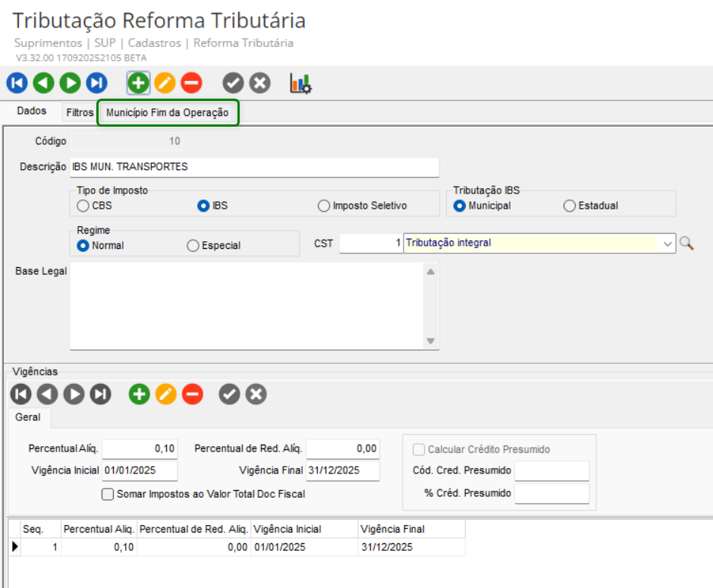Set Regime to Normal

click(x=83, y=246)
